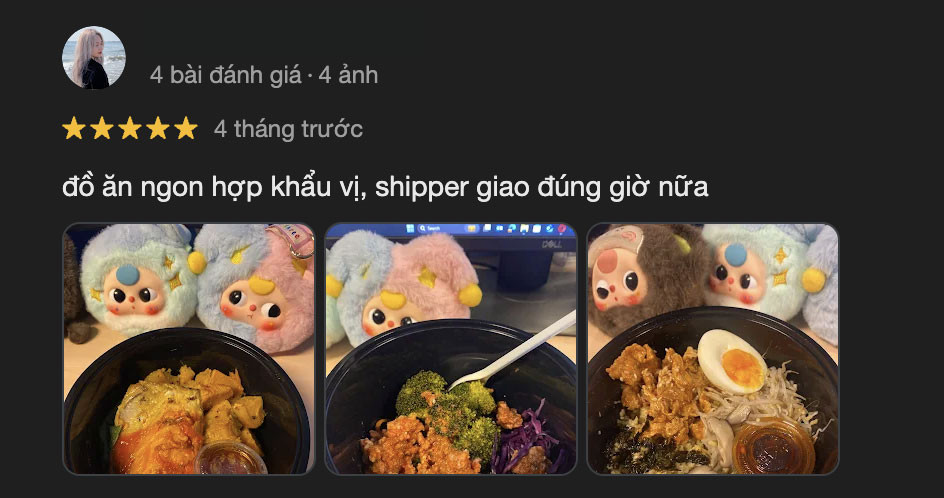This screenshot has height=498, width=944.
Task: Click the third yellow rating star
Action: click(x=129, y=128)
